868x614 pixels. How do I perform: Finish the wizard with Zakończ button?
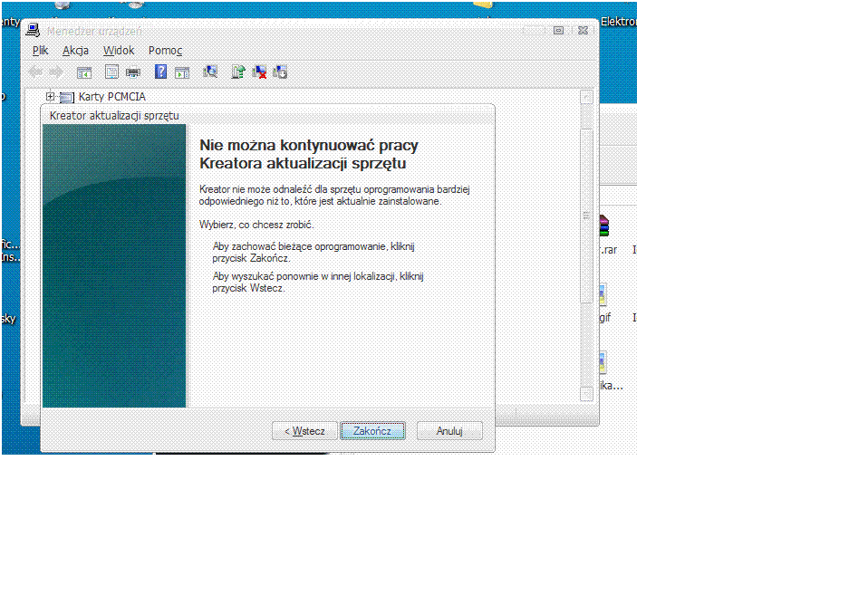[372, 431]
